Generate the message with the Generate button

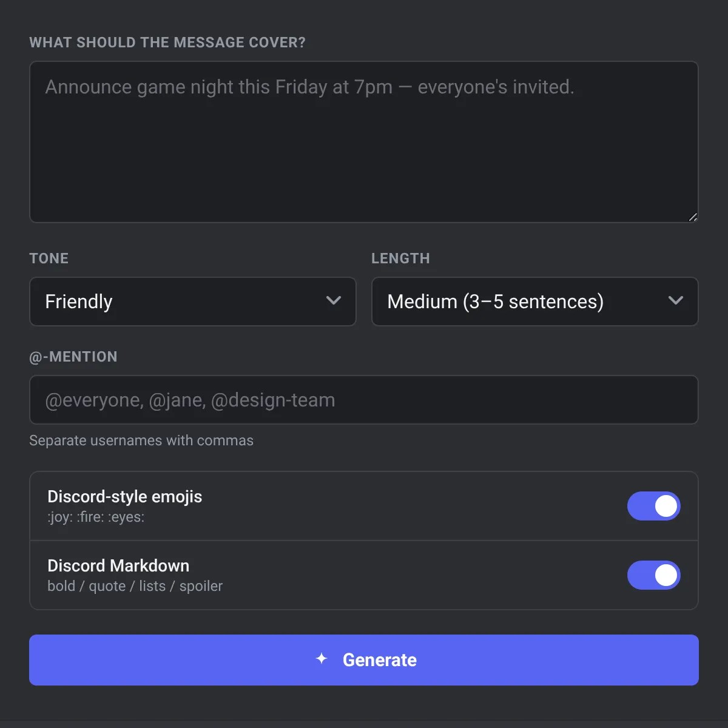(x=364, y=660)
